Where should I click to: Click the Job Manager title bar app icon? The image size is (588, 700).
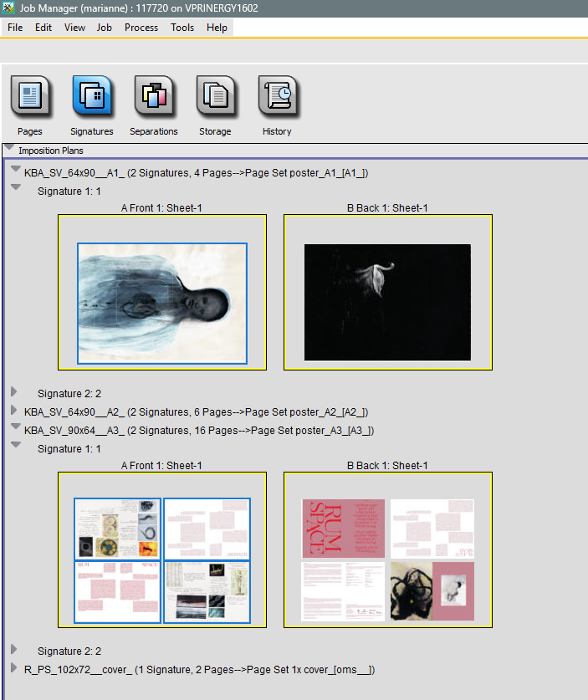point(8,8)
